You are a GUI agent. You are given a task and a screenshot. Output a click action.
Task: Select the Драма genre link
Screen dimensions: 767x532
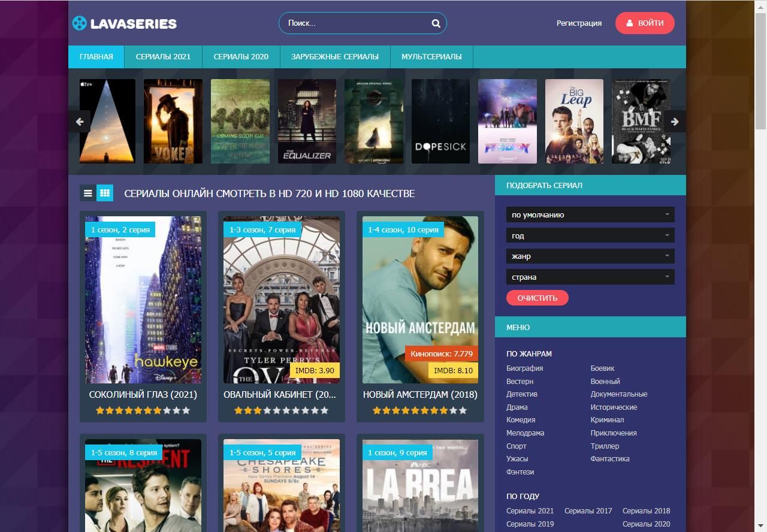click(x=517, y=407)
